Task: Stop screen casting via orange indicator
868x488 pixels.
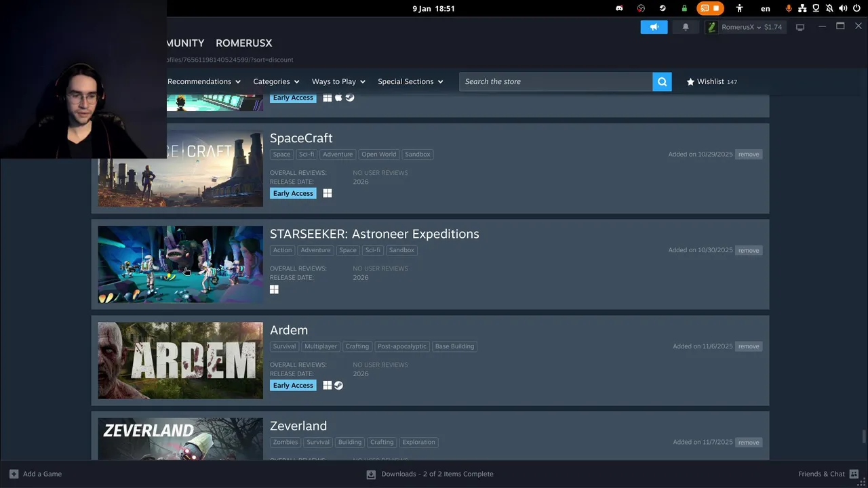Action: click(x=710, y=8)
